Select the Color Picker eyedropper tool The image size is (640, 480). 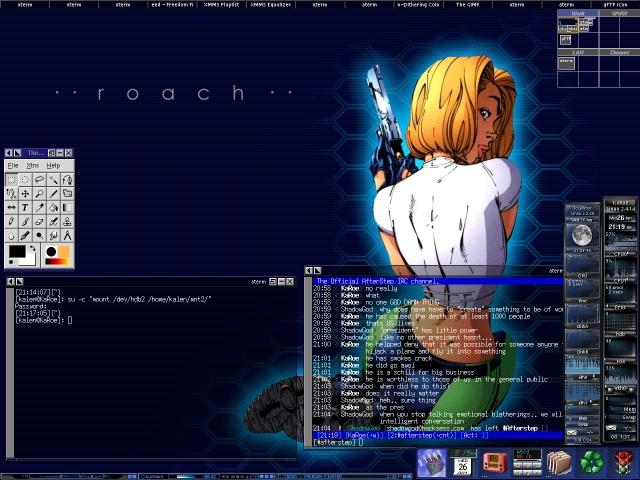click(x=39, y=207)
